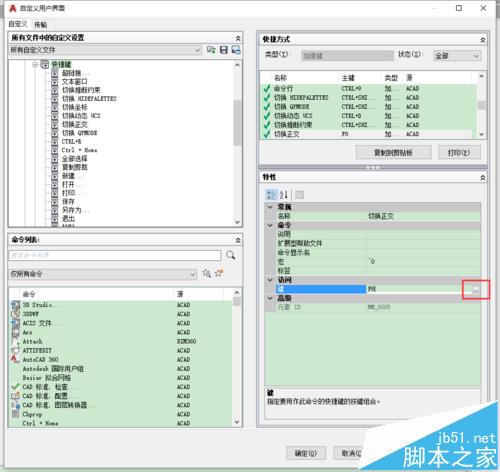500x472 pixels.
Task: Select the Autodesk 国际用户组 command row
Action: point(121,369)
